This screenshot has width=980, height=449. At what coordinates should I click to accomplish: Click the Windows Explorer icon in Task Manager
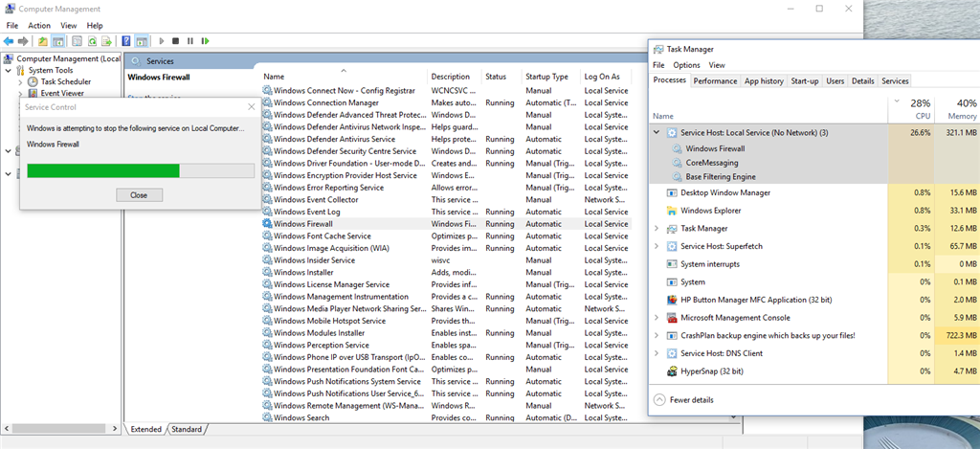672,211
